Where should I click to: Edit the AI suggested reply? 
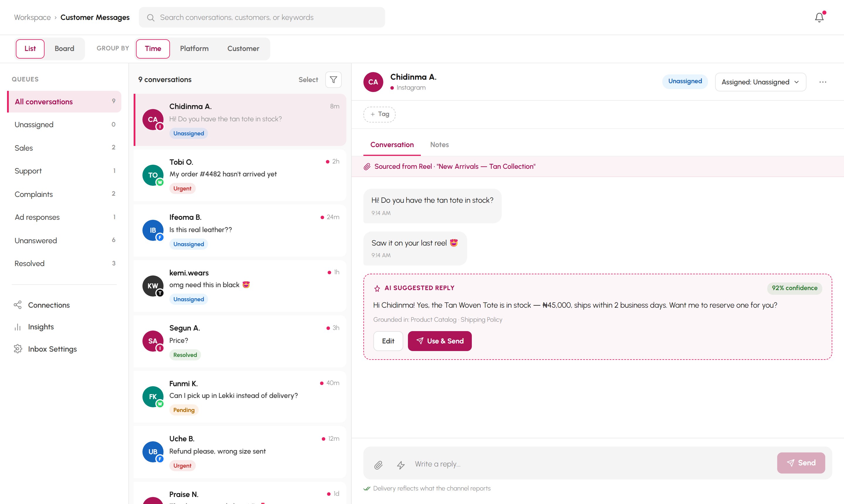click(x=388, y=341)
